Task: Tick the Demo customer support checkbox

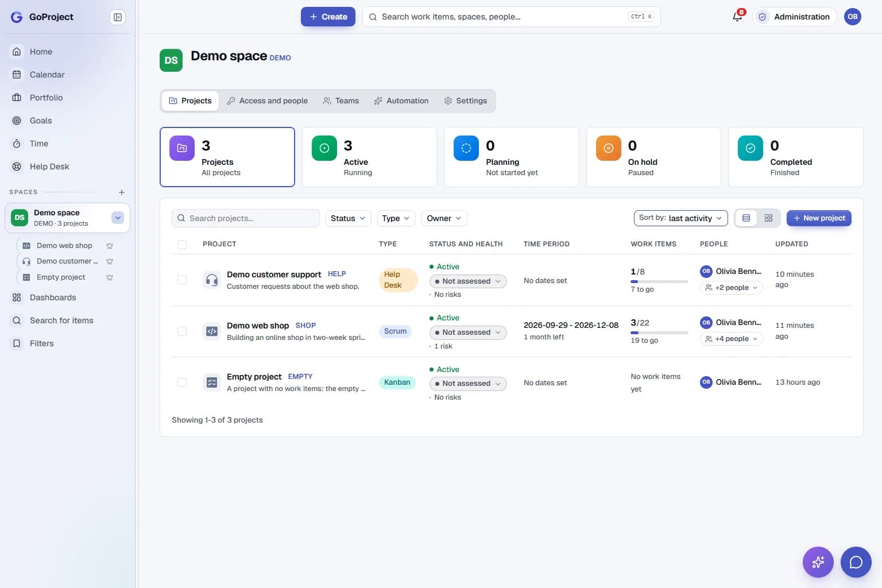Action: (182, 280)
